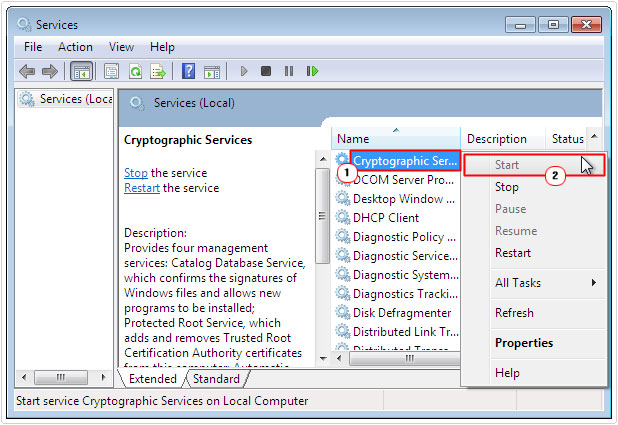
Task: Select the DHCP Client service
Action: pyautogui.click(x=396, y=218)
